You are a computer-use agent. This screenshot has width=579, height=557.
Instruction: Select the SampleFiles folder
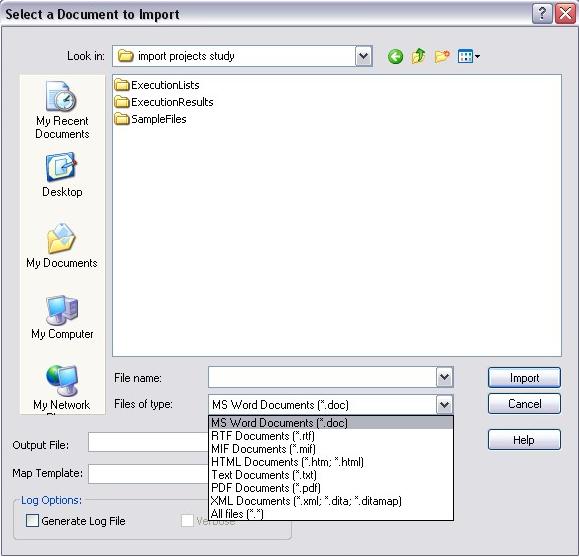point(150,119)
